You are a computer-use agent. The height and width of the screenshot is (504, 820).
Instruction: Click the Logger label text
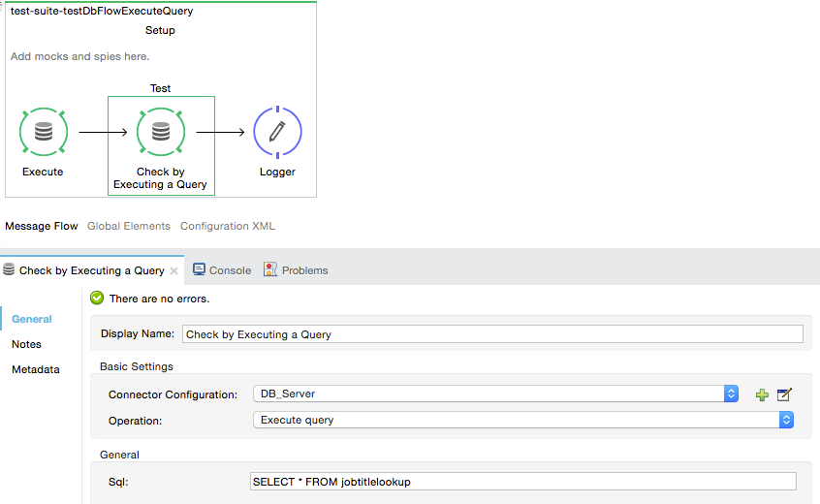coord(277,172)
